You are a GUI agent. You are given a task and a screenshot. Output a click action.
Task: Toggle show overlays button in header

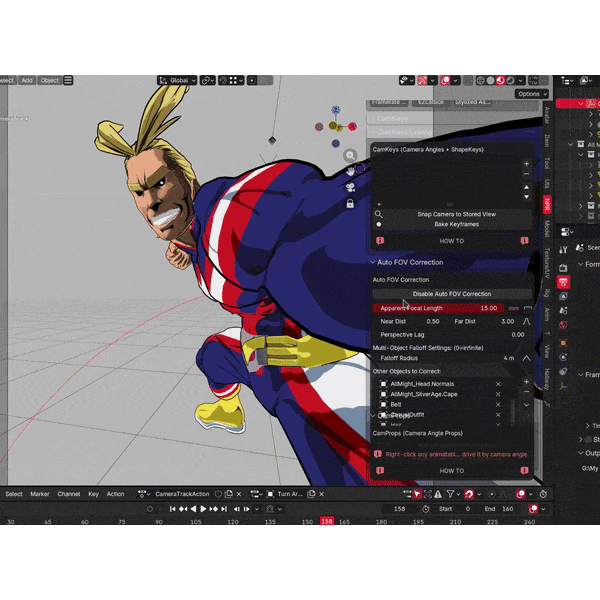tap(445, 80)
